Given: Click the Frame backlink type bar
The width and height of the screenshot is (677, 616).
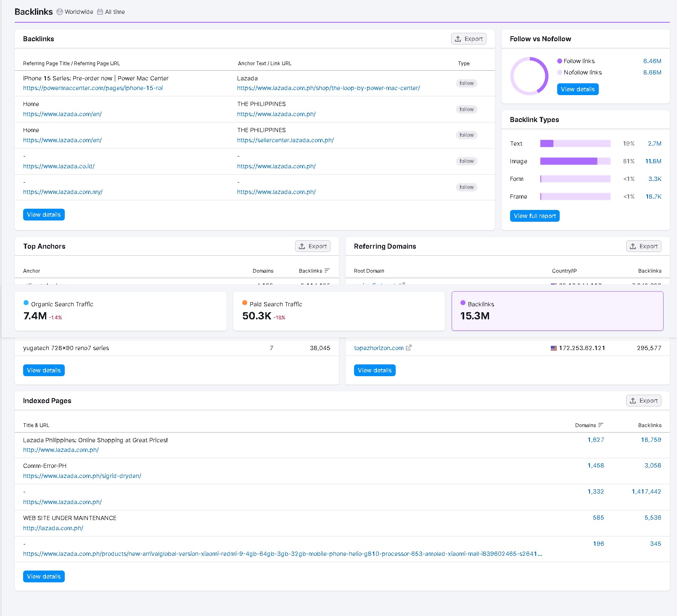Looking at the screenshot, I should [x=575, y=196].
